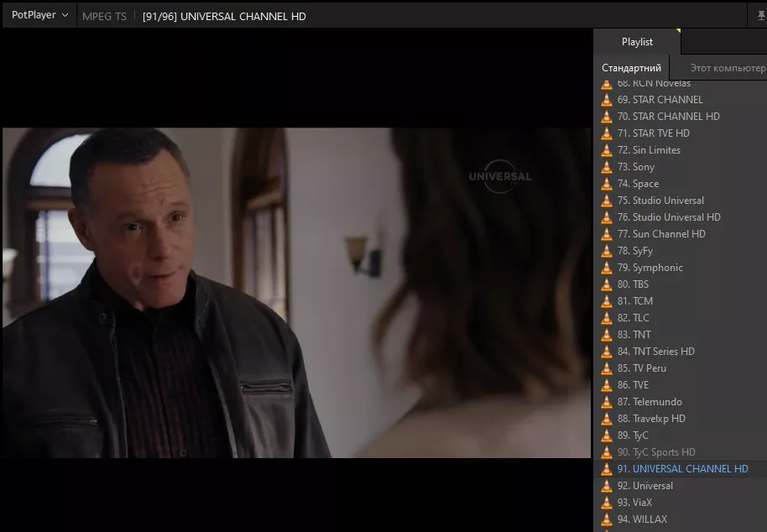
Task: Click cone icon next to Space
Action: coord(607,184)
